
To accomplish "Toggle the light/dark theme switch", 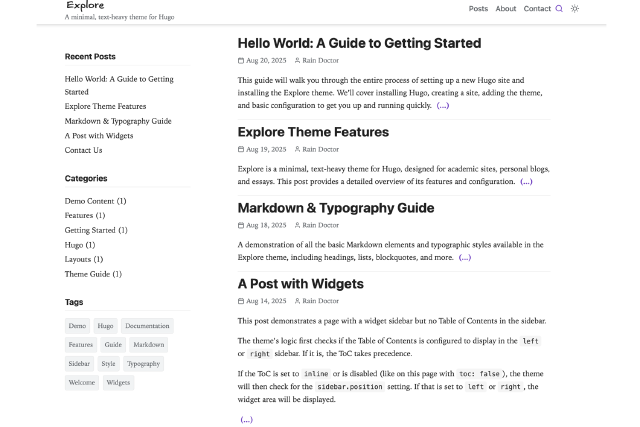I will [575, 9].
